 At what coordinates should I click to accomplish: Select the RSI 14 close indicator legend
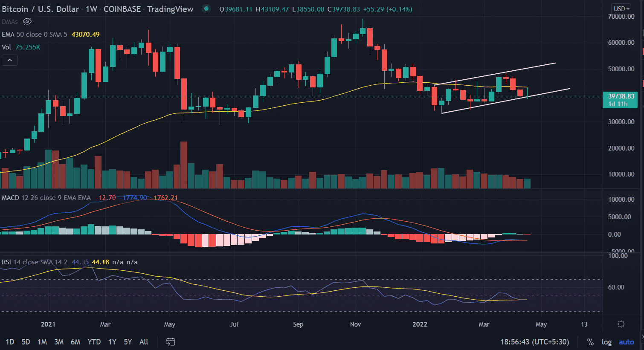[35, 262]
